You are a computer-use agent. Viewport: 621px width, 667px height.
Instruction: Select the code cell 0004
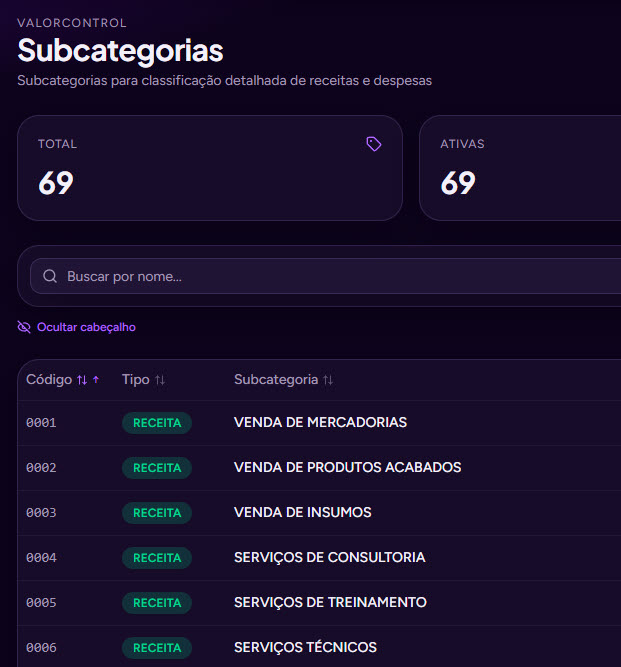pyautogui.click(x=41, y=558)
